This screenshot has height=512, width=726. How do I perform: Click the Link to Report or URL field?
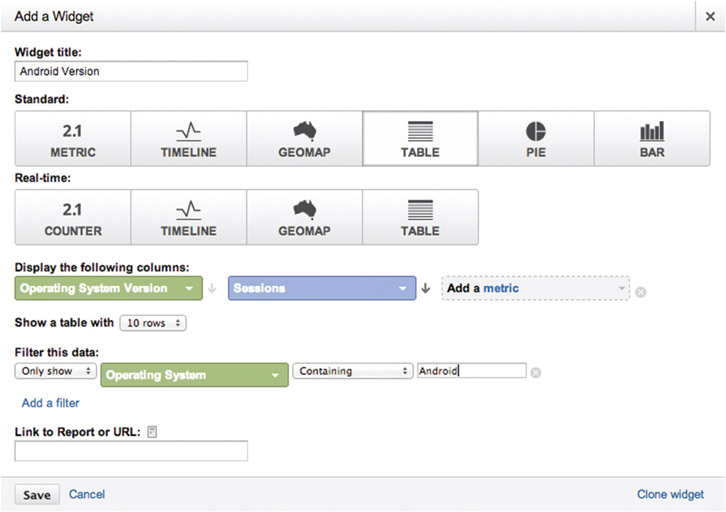[x=131, y=451]
